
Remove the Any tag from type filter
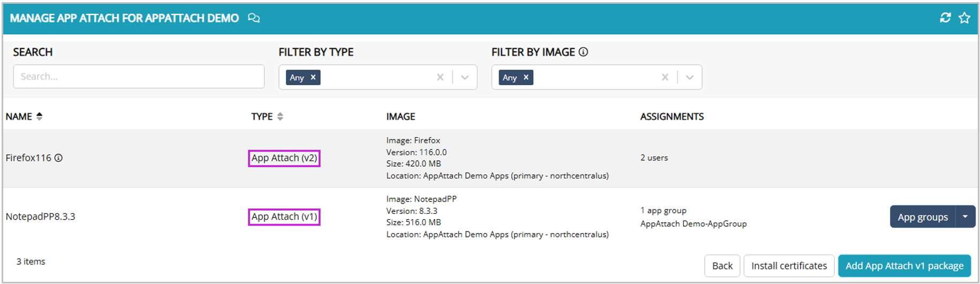coord(313,77)
